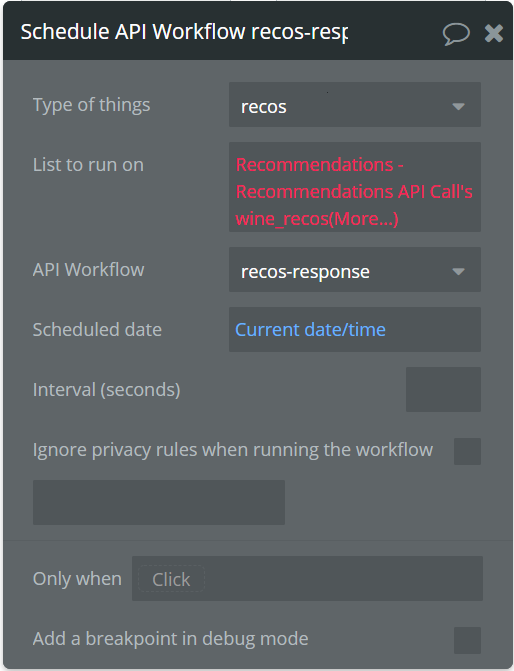The height and width of the screenshot is (671, 514).
Task: Click the API Workflow label
Action: pyautogui.click(x=89, y=270)
